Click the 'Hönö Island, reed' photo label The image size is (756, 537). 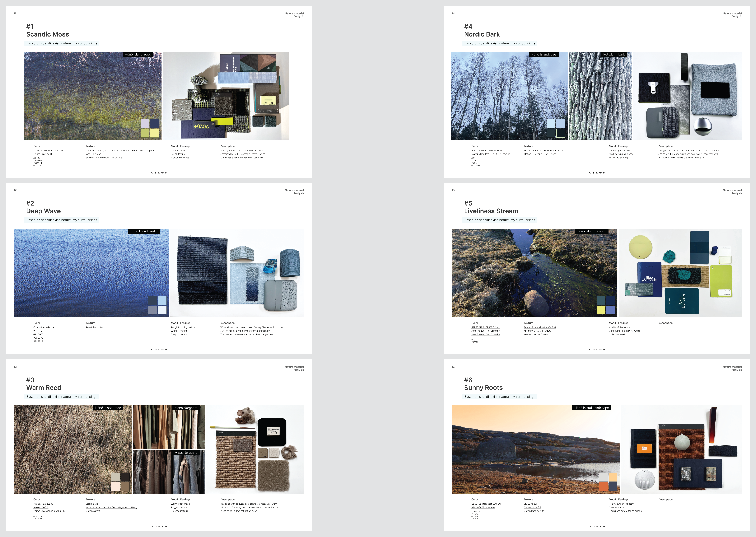pos(108,408)
